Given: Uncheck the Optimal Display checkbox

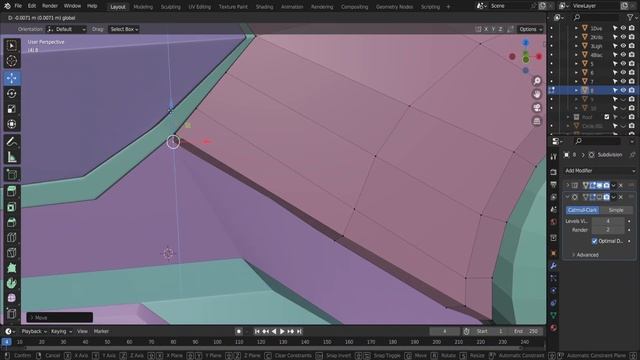Looking at the screenshot, I should click(594, 241).
